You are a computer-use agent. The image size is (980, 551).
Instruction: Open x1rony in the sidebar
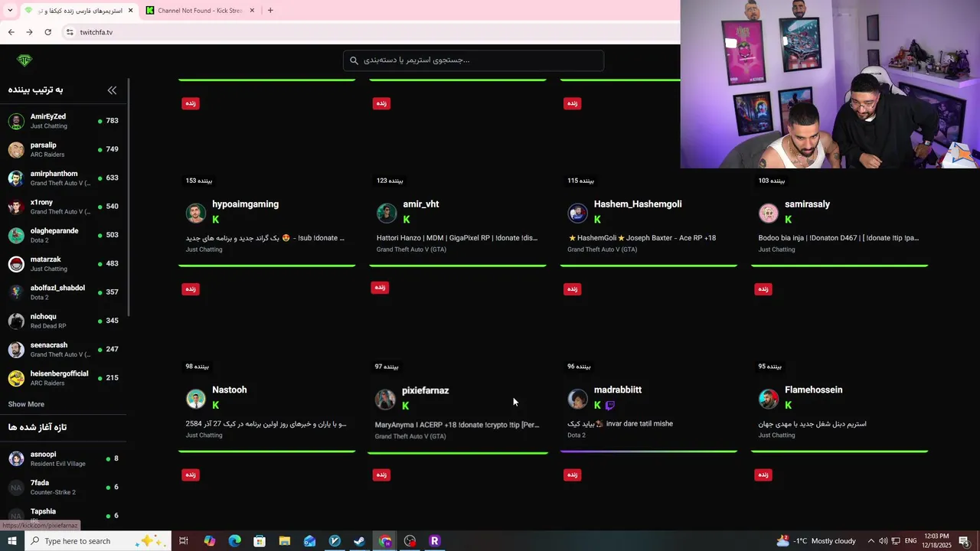pyautogui.click(x=64, y=207)
